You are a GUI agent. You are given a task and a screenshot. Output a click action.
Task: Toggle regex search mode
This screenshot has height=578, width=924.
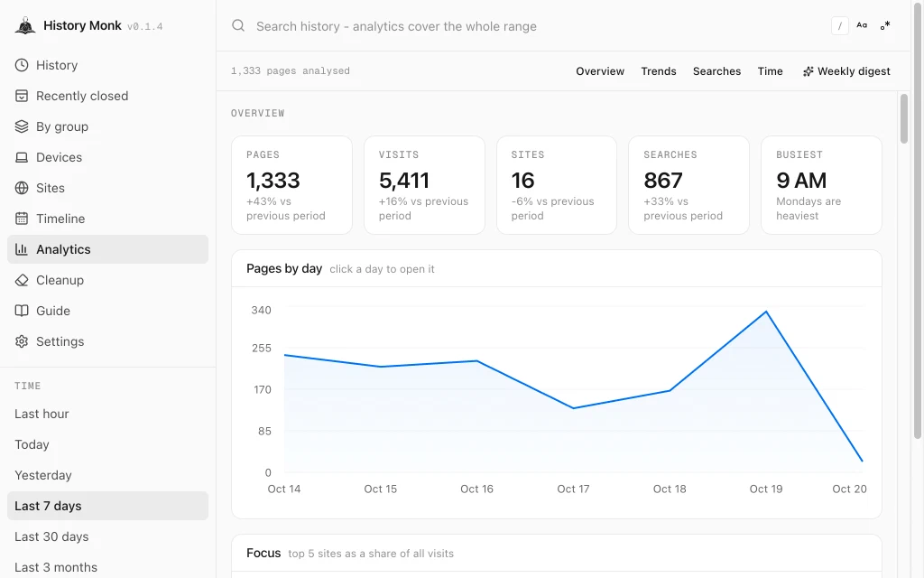[x=885, y=25]
